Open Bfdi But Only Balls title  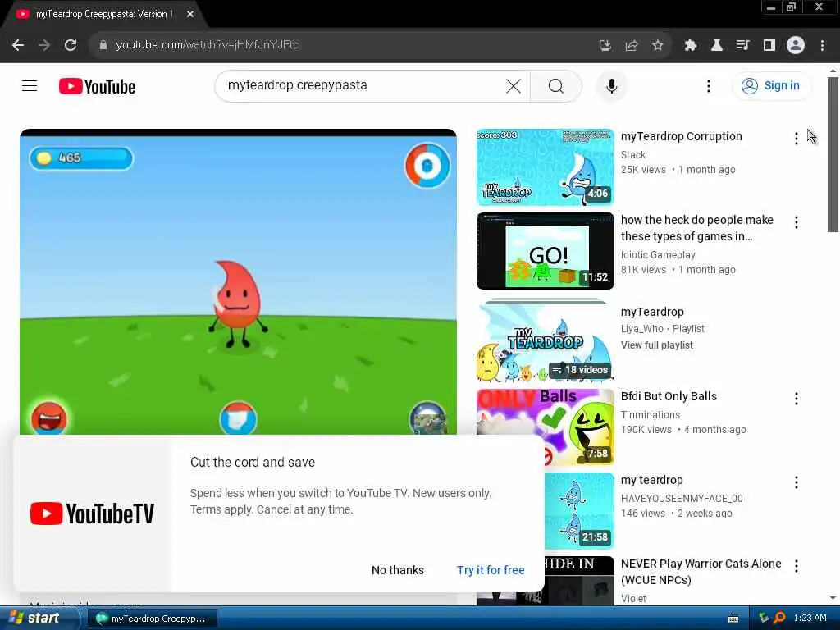[669, 396]
